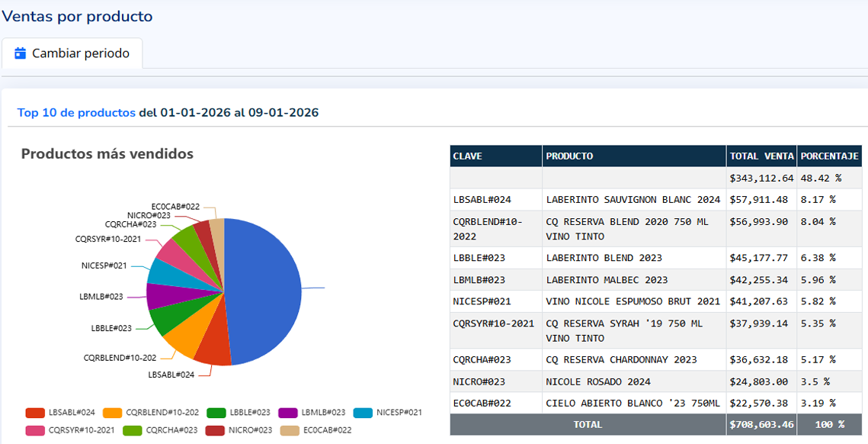Select the NICOLE ROSADO 2024 product cell
Screen dimensions: 868x444
click(x=598, y=381)
